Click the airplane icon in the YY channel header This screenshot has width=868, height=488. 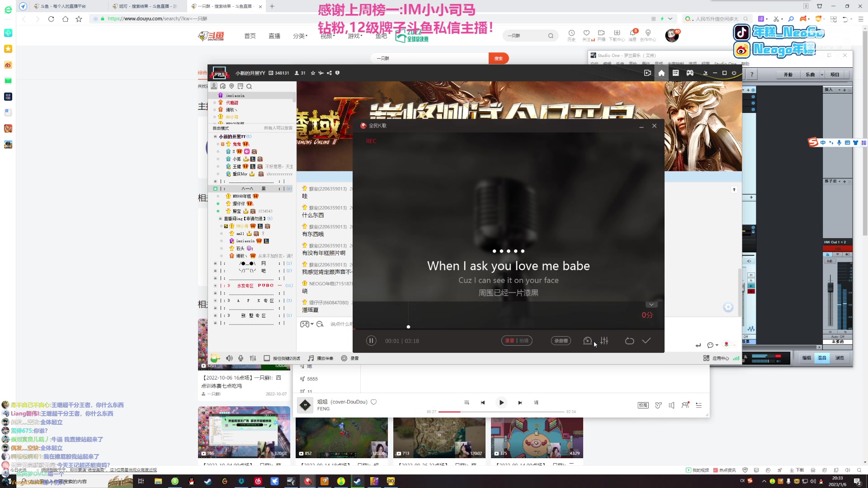[x=321, y=73]
